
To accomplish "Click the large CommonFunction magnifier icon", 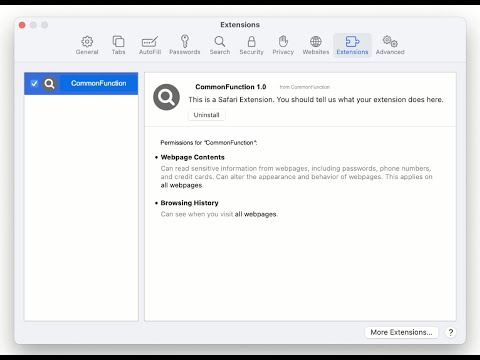I will tap(166, 97).
